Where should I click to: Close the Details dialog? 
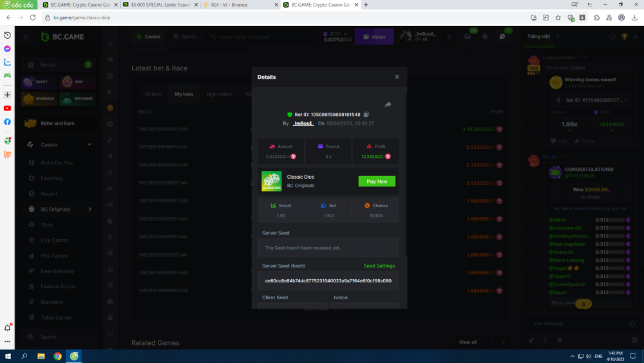pos(397,77)
